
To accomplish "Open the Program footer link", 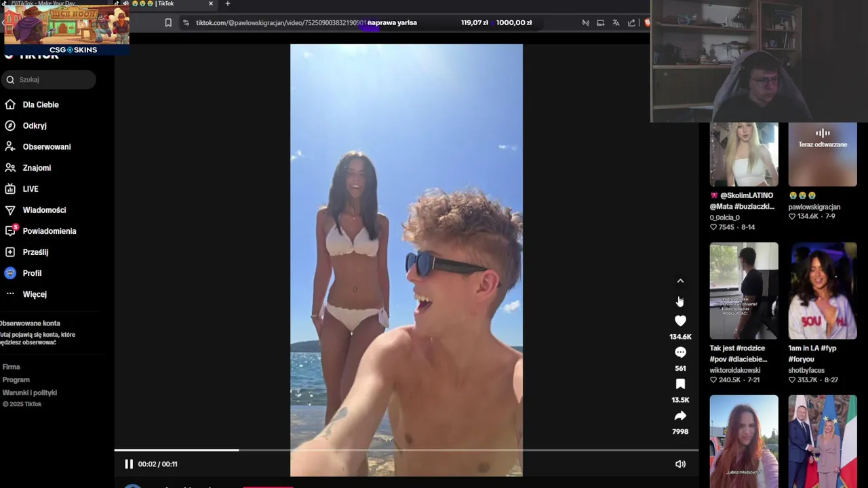I will [16, 380].
